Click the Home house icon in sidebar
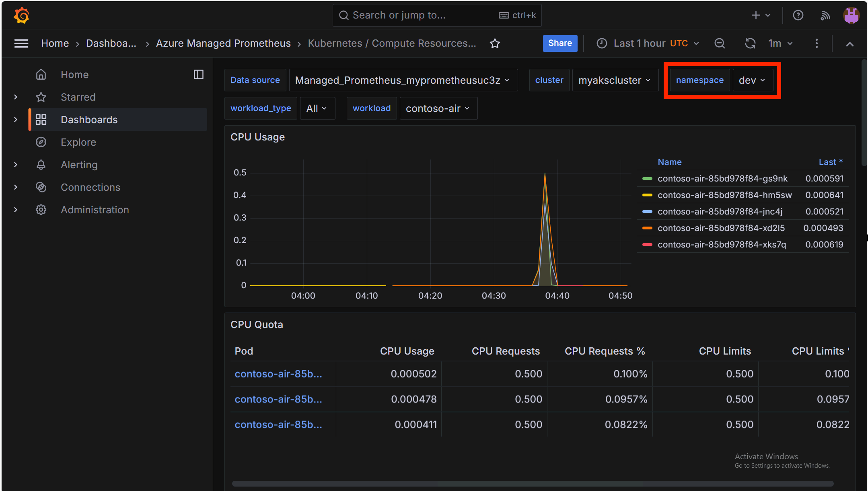This screenshot has height=491, width=868. [x=41, y=74]
